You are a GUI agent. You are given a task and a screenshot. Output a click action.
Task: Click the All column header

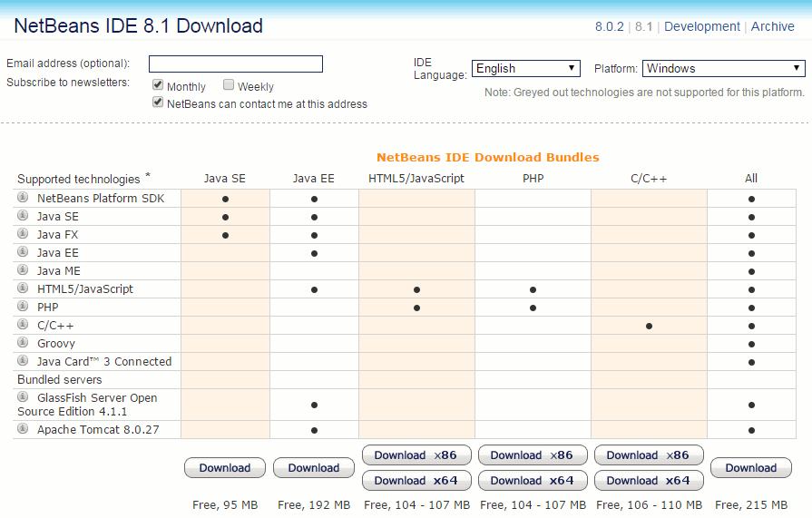(x=751, y=179)
